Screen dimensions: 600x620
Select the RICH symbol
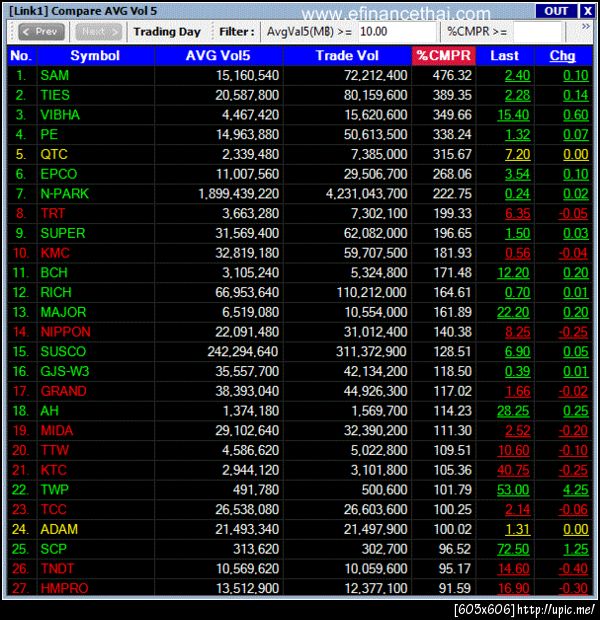(56, 293)
